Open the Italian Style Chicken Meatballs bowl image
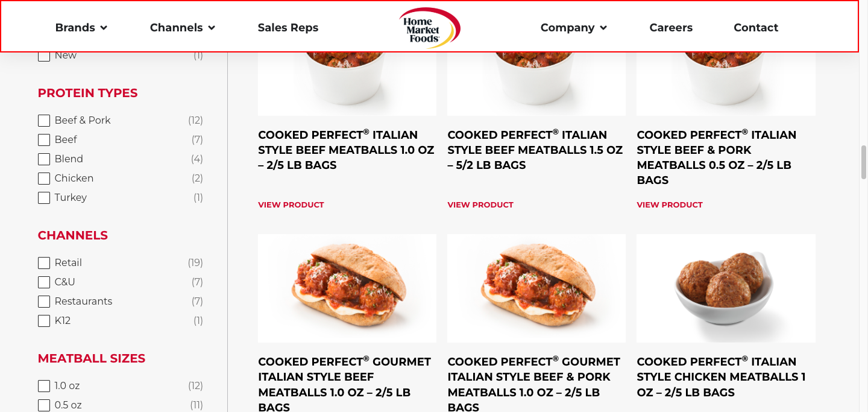The width and height of the screenshot is (868, 412). (726, 288)
